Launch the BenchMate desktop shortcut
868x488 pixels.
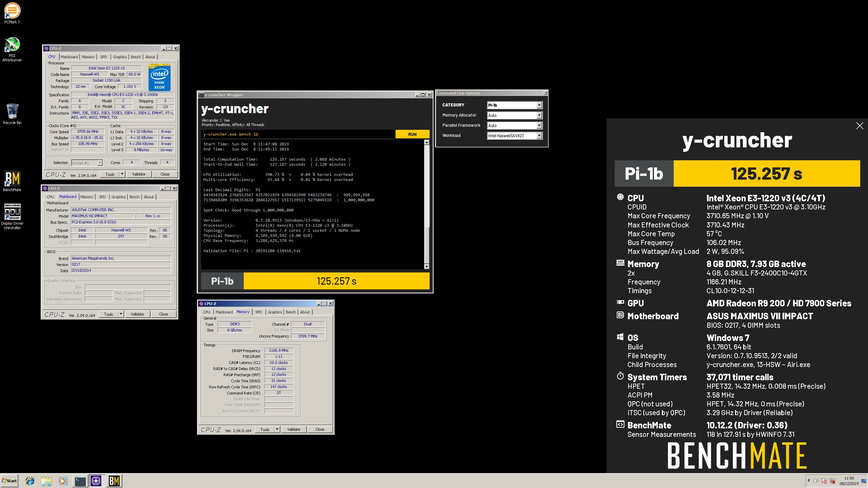point(12,181)
